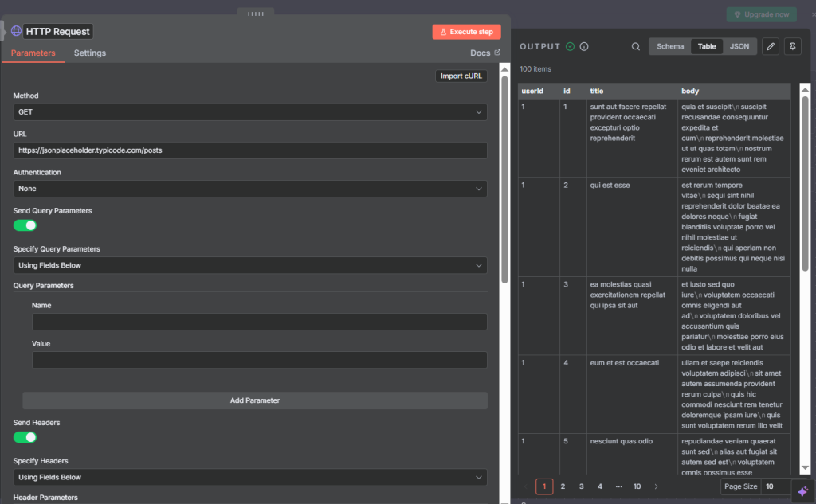Click the pencil edit output icon
The image size is (816, 504).
tap(770, 46)
